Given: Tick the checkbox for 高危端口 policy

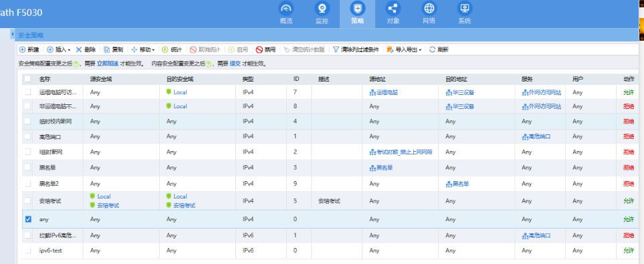Looking at the screenshot, I should tap(28, 136).
